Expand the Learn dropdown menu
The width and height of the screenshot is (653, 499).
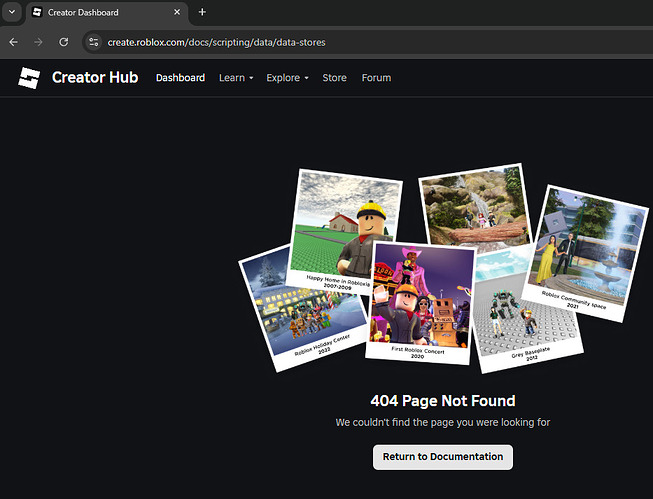tap(236, 78)
